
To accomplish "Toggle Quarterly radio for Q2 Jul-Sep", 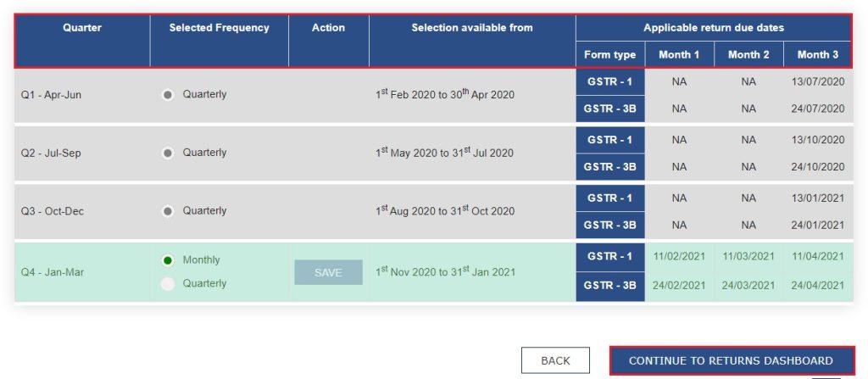I will (168, 153).
